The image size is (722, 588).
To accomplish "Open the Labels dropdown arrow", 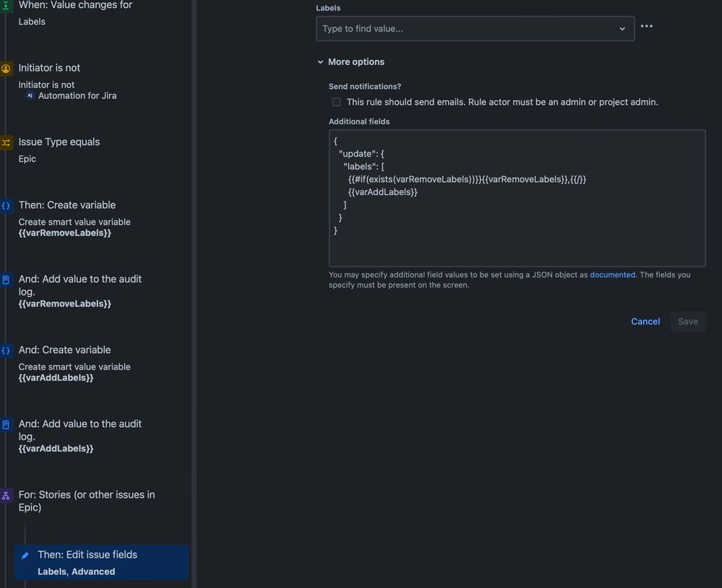I will (622, 29).
